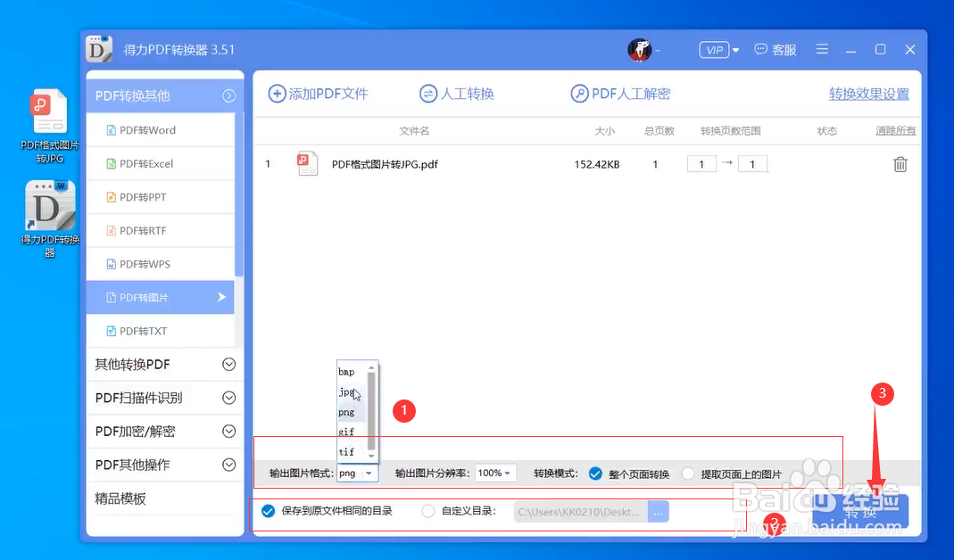Select PDF转RTF conversion
Viewport: 954px width, 560px height.
161,230
